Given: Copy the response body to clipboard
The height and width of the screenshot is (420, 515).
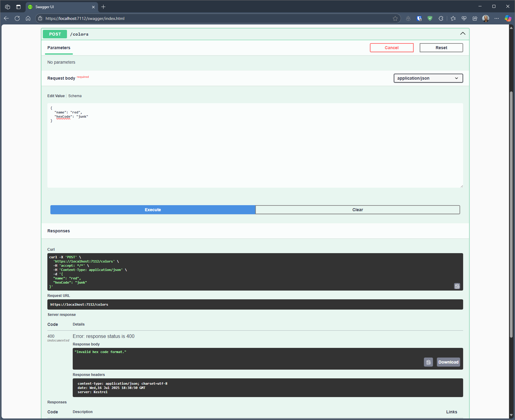Looking at the screenshot, I should coord(428,362).
